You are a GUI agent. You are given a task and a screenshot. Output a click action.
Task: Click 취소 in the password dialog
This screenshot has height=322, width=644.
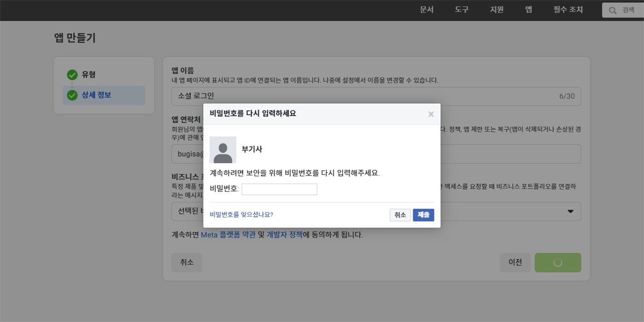click(x=400, y=215)
